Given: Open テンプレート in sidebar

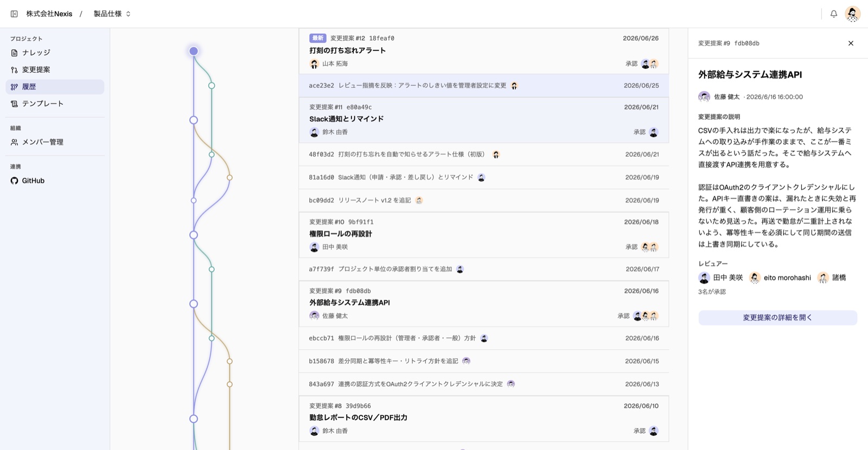Looking at the screenshot, I should 55,104.
